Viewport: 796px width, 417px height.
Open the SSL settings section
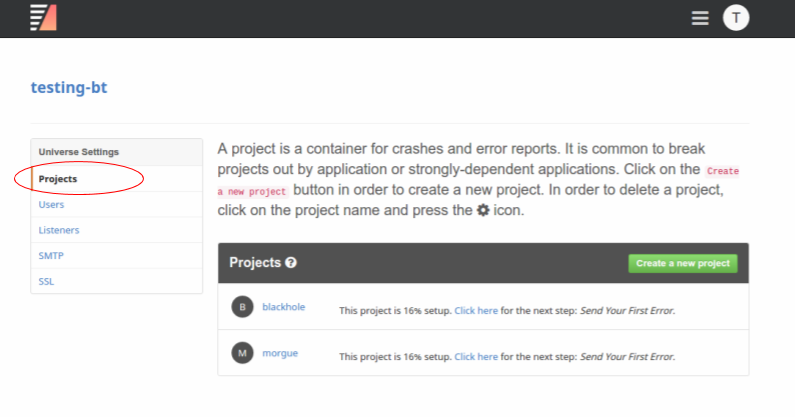[47, 281]
